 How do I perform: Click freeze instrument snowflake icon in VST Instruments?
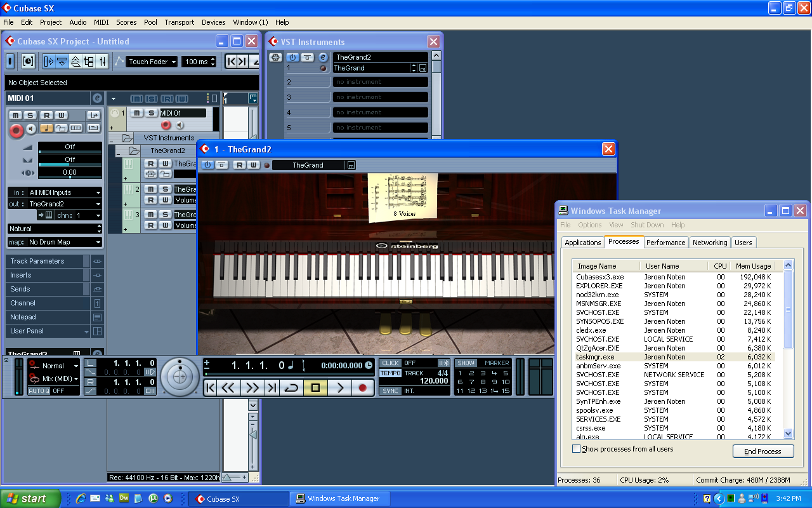[x=275, y=57]
